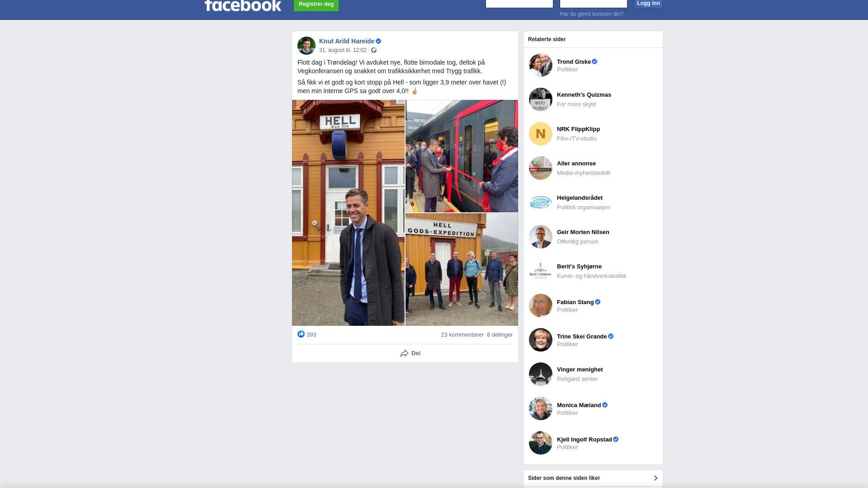The width and height of the screenshot is (868, 488).
Task: Expand the Sider som denne siden liker chevron
Action: pyautogui.click(x=656, y=478)
